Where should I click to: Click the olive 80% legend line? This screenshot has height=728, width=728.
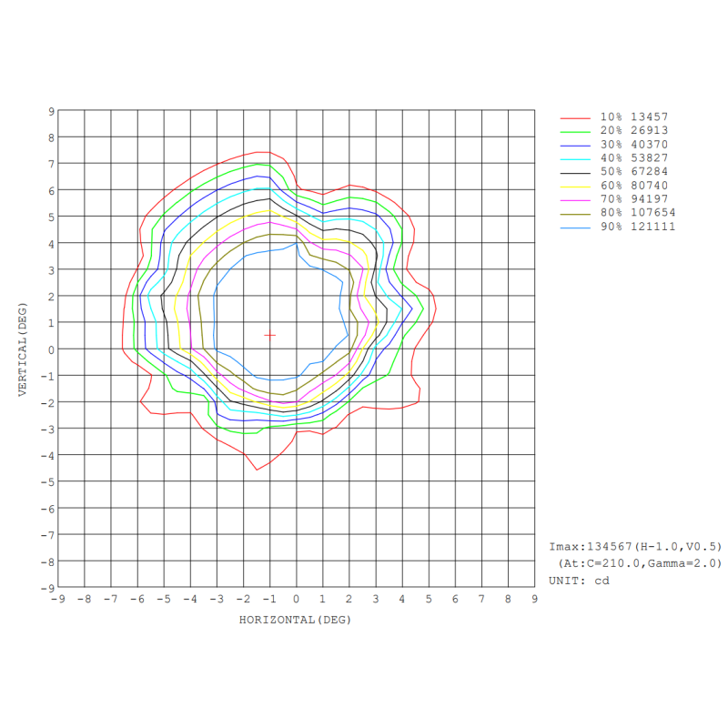pyautogui.click(x=575, y=213)
